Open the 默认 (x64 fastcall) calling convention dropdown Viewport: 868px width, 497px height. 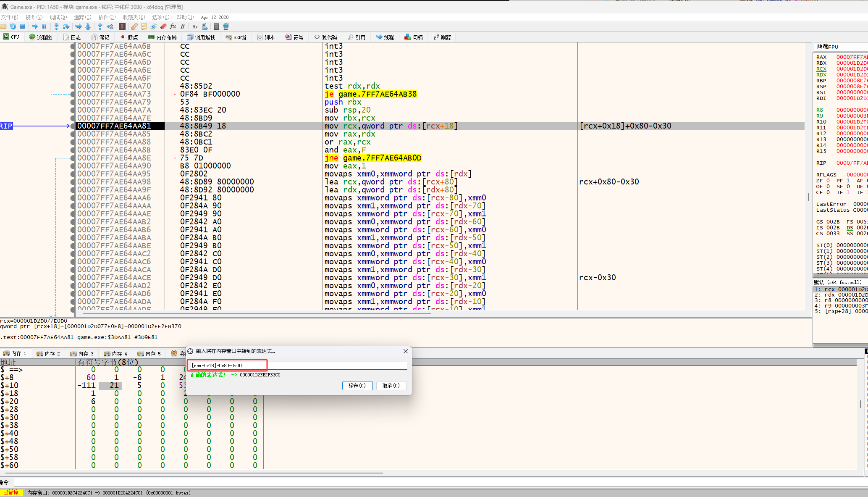(x=838, y=282)
